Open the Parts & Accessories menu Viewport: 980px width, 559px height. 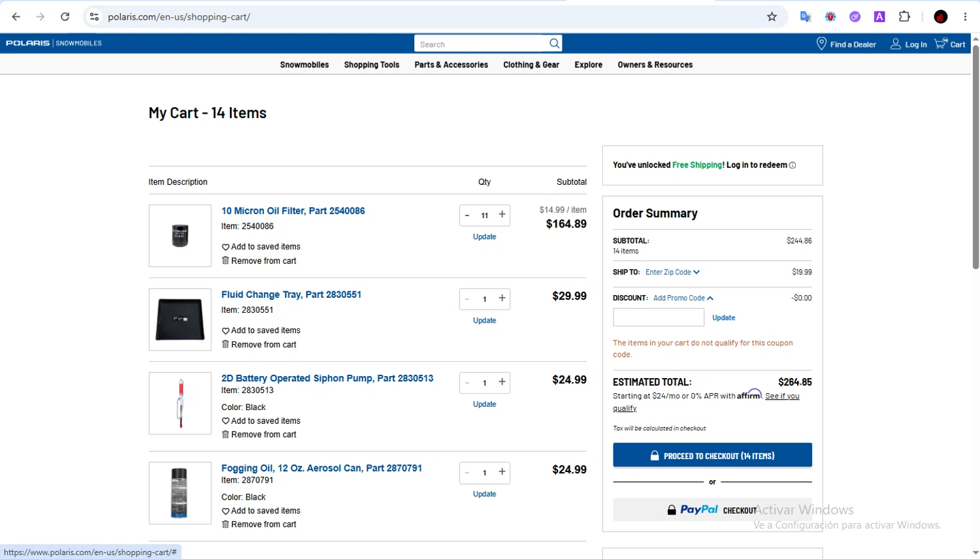tap(451, 65)
